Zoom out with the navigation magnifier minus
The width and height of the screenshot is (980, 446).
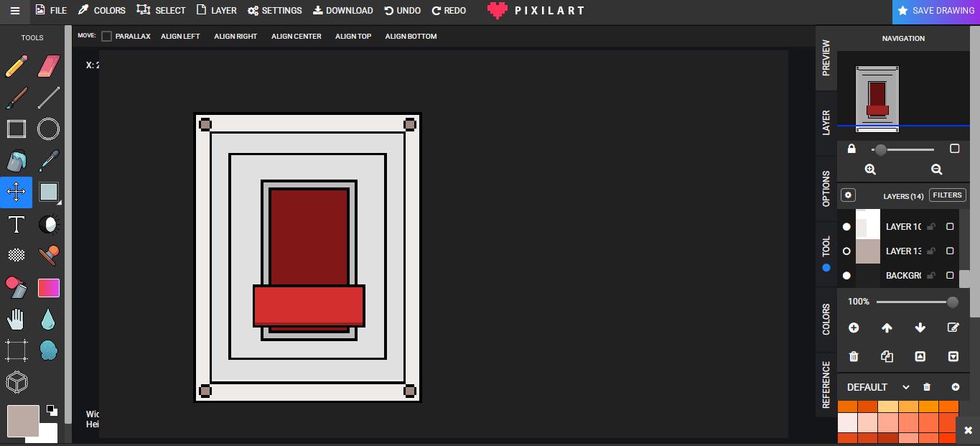coord(936,169)
